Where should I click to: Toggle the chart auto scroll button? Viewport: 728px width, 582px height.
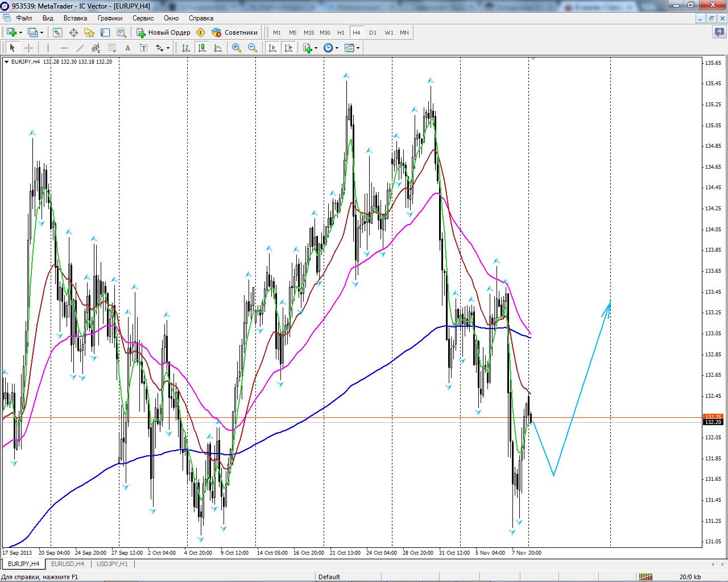click(272, 48)
